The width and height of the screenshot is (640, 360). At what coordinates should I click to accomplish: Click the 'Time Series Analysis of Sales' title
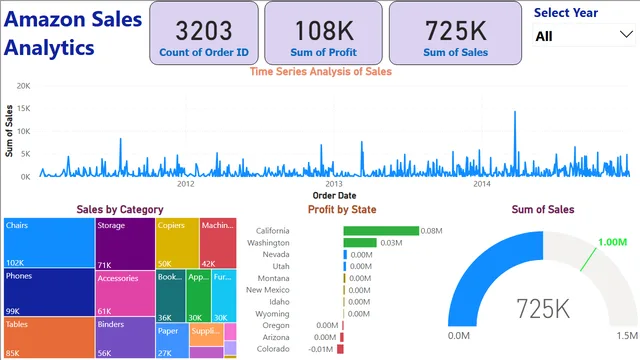tap(321, 71)
